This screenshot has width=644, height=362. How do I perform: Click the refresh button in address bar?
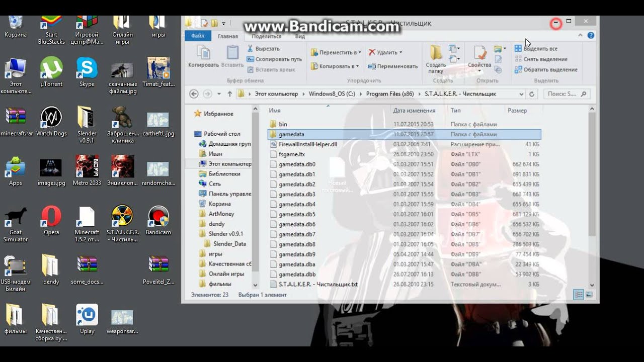click(532, 94)
